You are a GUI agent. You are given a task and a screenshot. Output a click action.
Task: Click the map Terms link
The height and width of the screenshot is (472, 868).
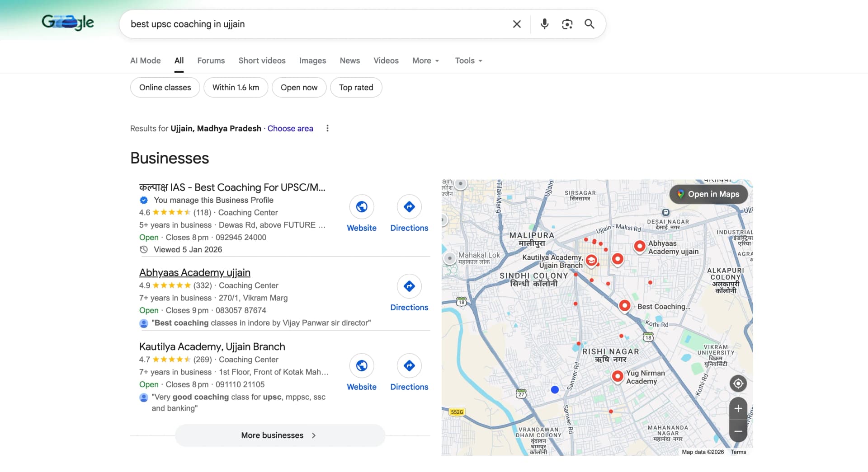738,452
